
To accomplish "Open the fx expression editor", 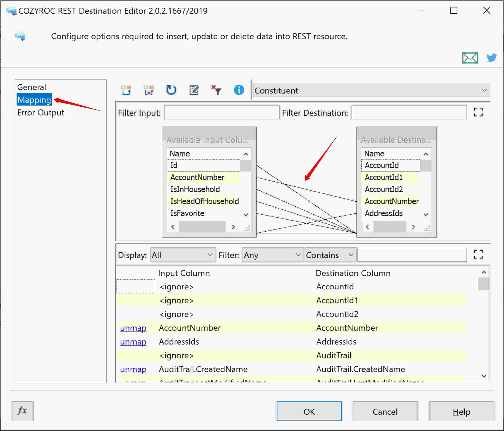I will (x=22, y=411).
